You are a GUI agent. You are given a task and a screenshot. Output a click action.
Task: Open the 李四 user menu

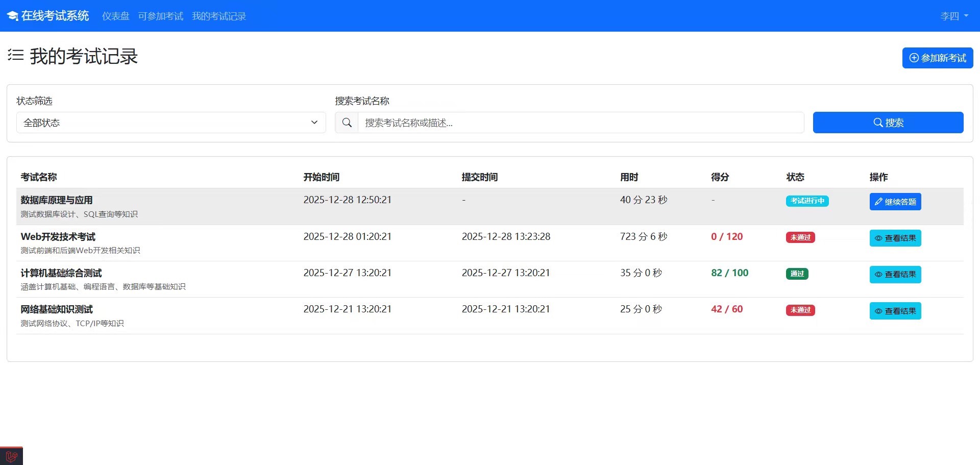point(953,16)
